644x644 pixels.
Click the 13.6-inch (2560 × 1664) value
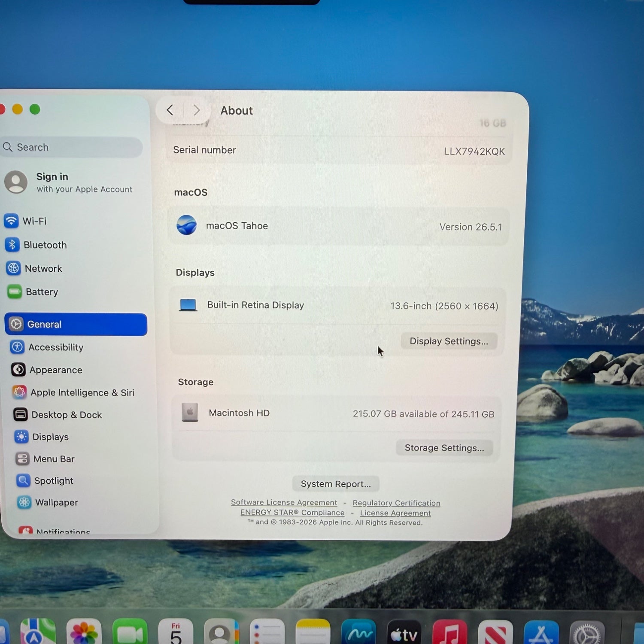pos(444,306)
